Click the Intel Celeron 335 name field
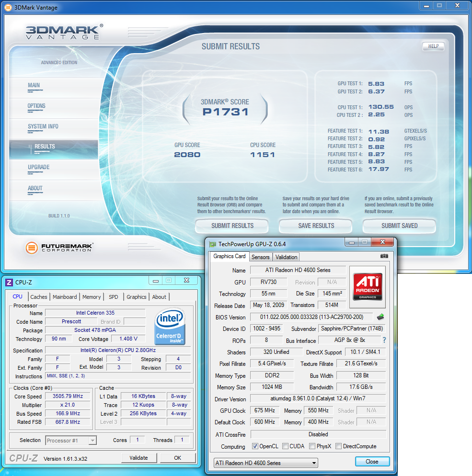Image resolution: width=472 pixels, height=476 pixels. coord(95,313)
